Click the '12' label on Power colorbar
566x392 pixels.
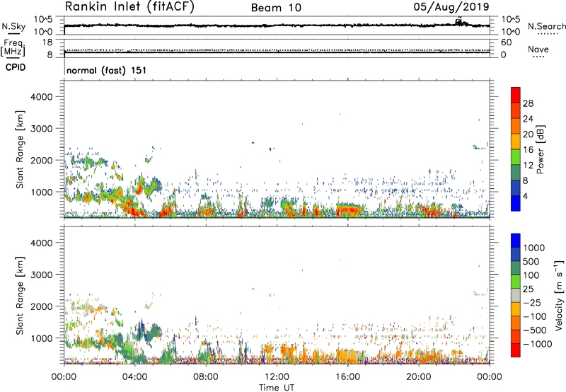[528, 166]
